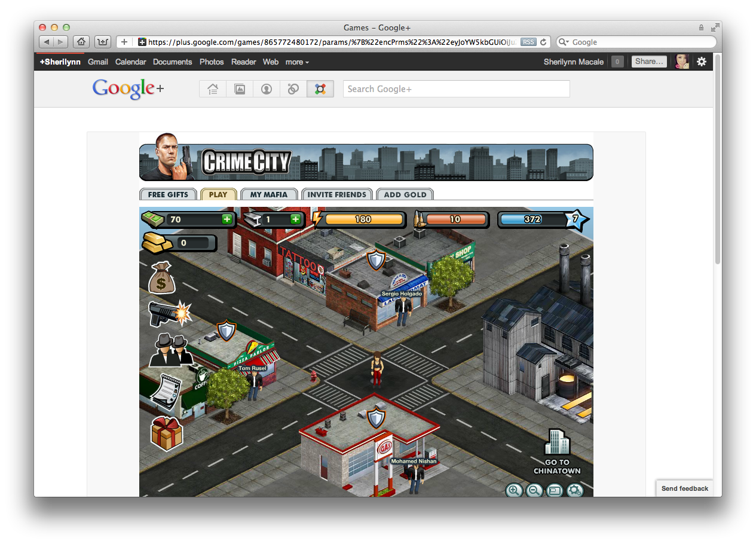Open Google+ options gear icon
The image size is (756, 544).
click(702, 62)
